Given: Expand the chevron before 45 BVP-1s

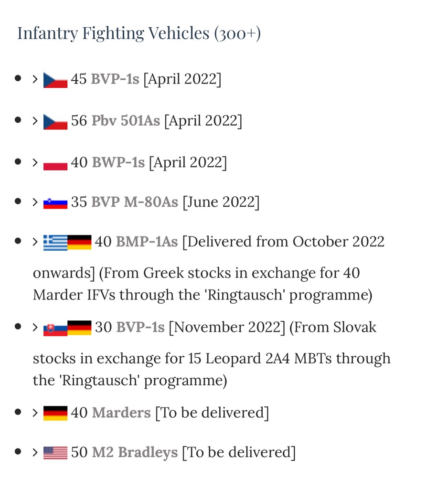Looking at the screenshot, I should [35, 79].
